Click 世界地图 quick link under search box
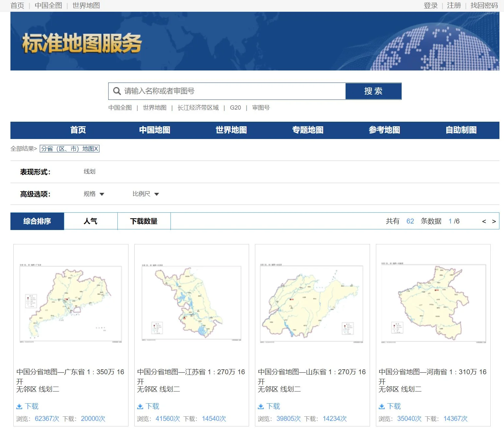 click(155, 108)
